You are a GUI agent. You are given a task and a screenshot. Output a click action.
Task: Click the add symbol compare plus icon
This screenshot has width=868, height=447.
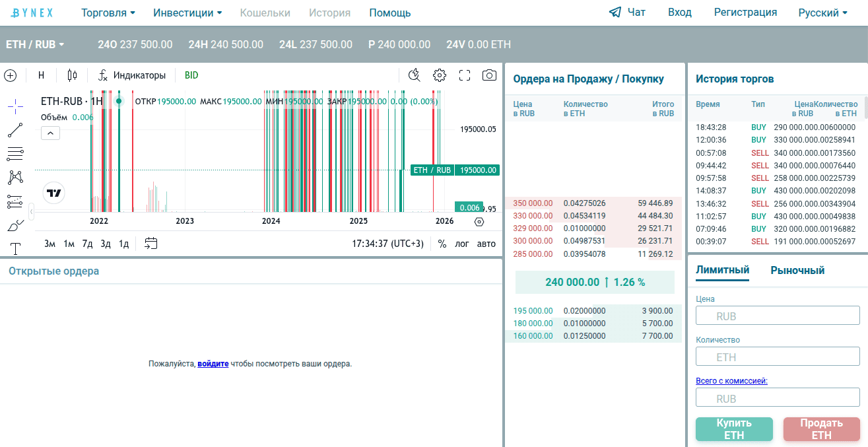pyautogui.click(x=10, y=75)
